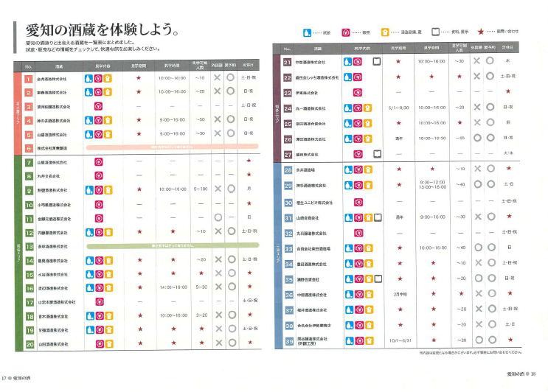This screenshot has height=392, width=548.
Task: Click the blue tasting icon in row 22
Action: pos(347,77)
